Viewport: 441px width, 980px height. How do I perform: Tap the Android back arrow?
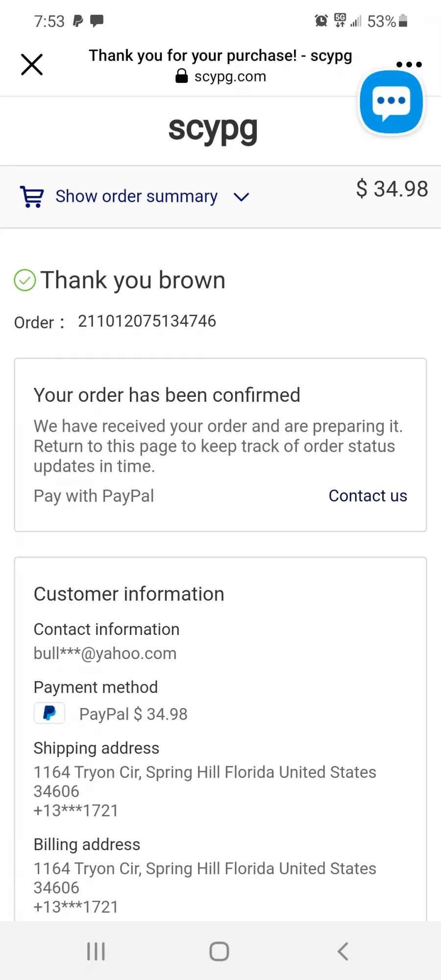(343, 952)
